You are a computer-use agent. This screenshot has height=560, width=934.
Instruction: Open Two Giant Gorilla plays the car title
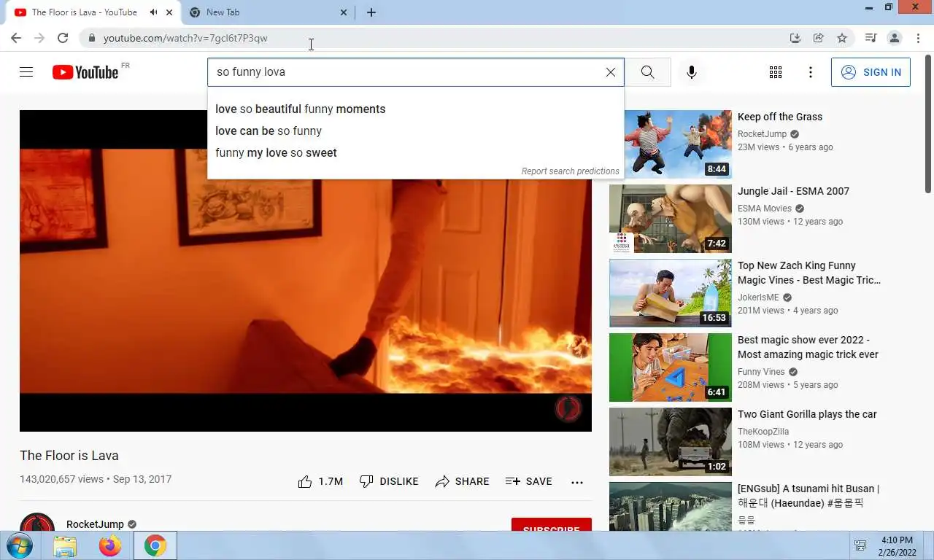[807, 414]
